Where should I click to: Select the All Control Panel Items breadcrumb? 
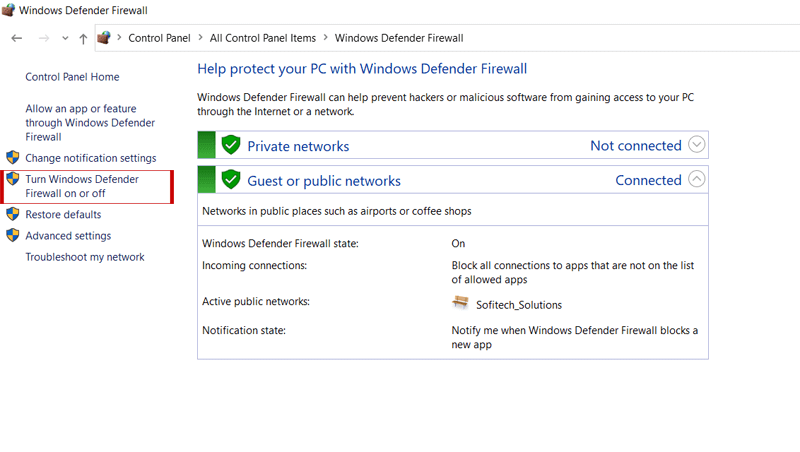pyautogui.click(x=263, y=38)
